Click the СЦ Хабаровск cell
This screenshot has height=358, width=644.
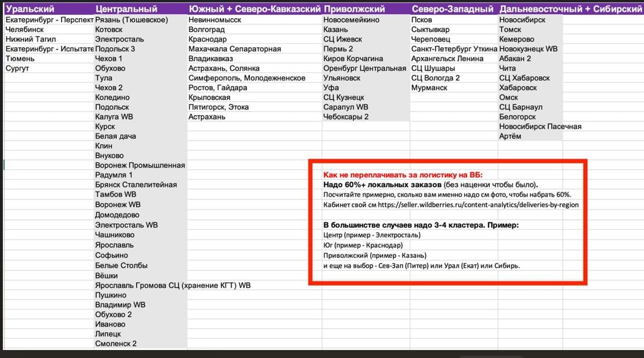pyautogui.click(x=530, y=78)
